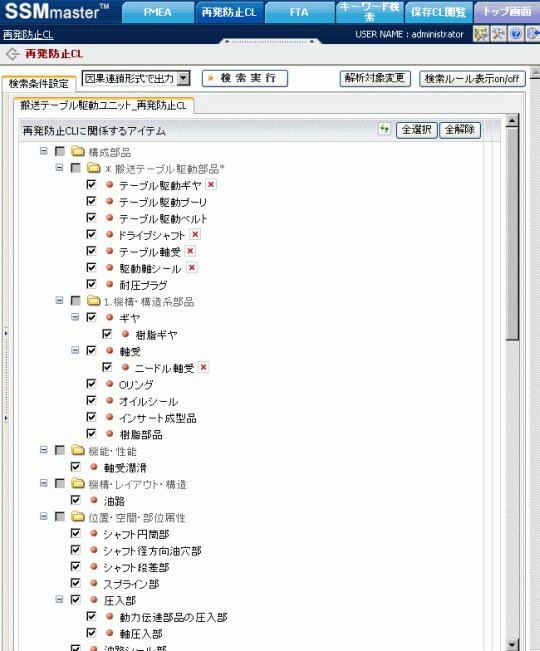This screenshot has height=651, width=540.
Task: Click the 全解除 button
Action: [x=460, y=130]
